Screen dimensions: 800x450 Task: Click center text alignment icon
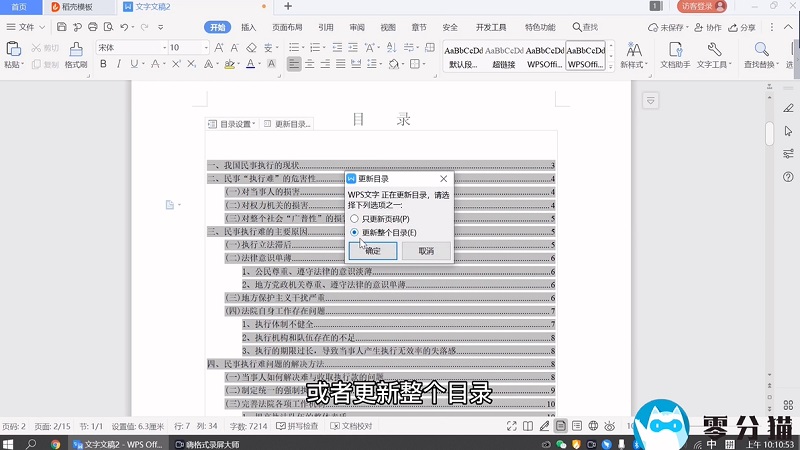coord(310,65)
